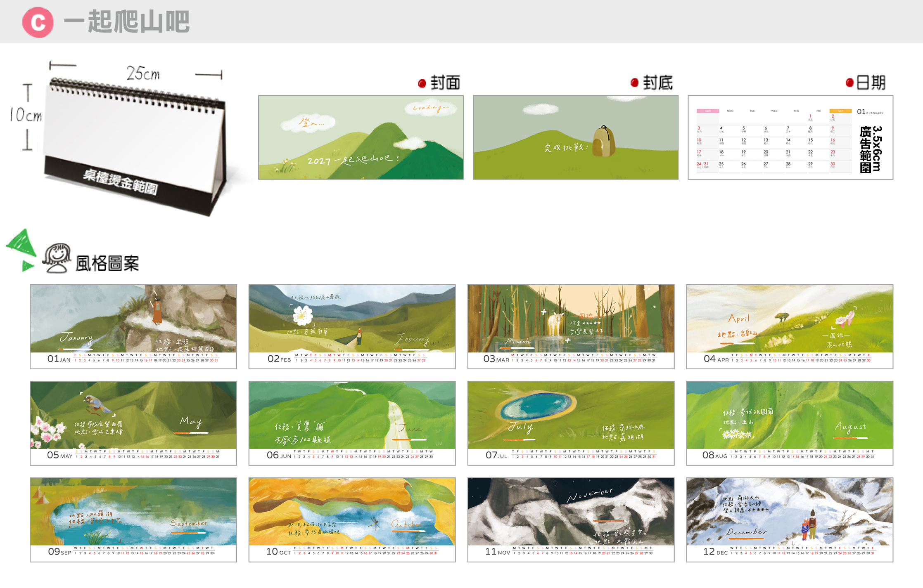Select the 07 JUL blue lake thumbnail
This screenshot has height=588, width=923.
(571, 423)
